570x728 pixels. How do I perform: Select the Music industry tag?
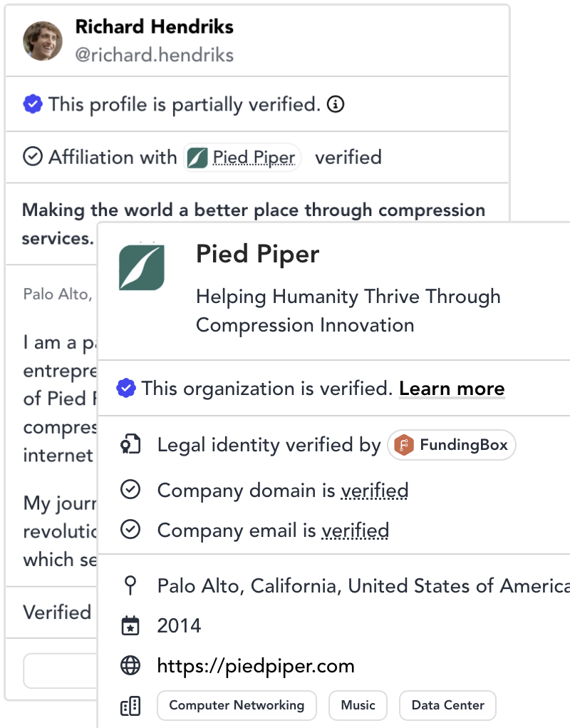[x=358, y=705]
